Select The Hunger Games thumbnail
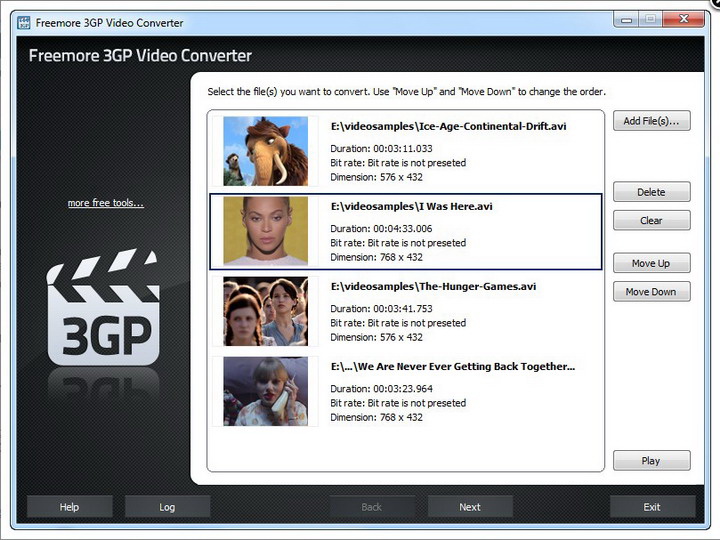The width and height of the screenshot is (720, 540). [265, 311]
